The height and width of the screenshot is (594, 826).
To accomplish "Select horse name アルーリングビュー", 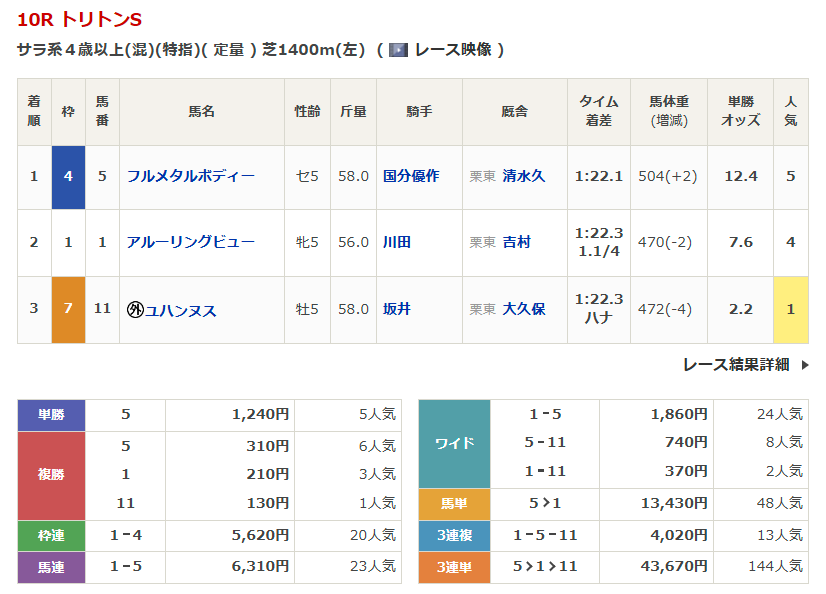I will tap(190, 242).
